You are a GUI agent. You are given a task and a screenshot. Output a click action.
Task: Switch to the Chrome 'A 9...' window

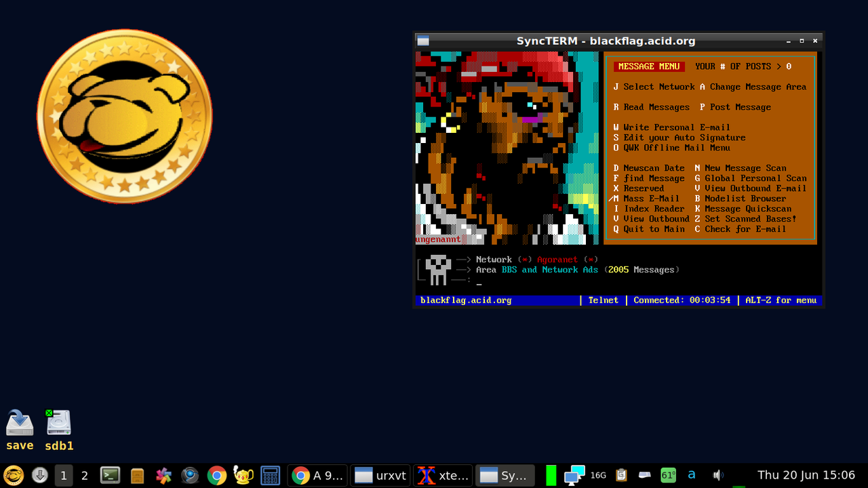(317, 475)
